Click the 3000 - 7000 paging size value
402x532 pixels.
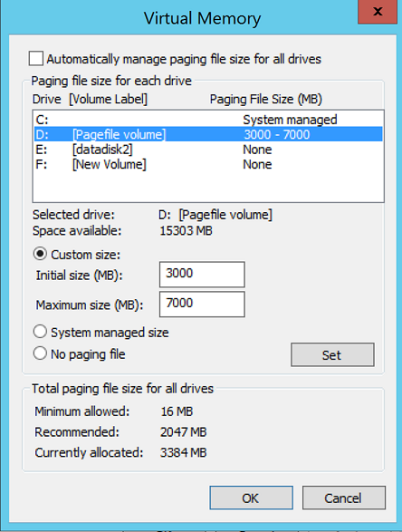277,135
